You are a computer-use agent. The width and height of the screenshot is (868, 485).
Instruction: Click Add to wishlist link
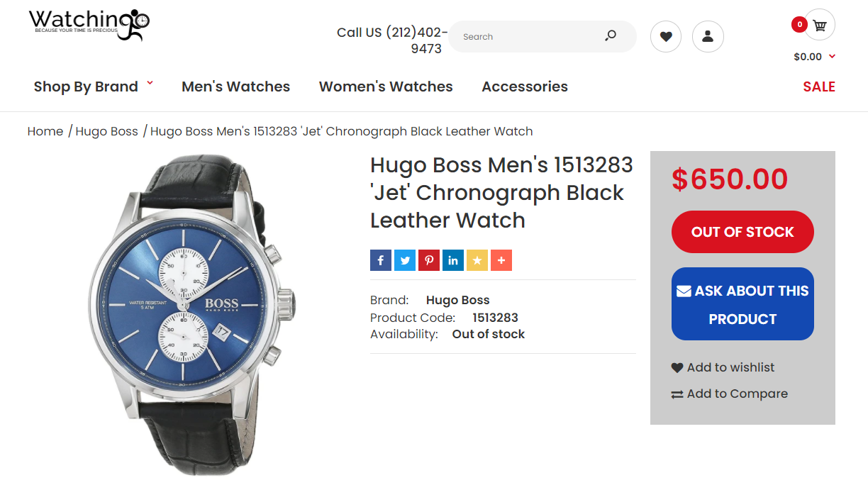click(723, 367)
